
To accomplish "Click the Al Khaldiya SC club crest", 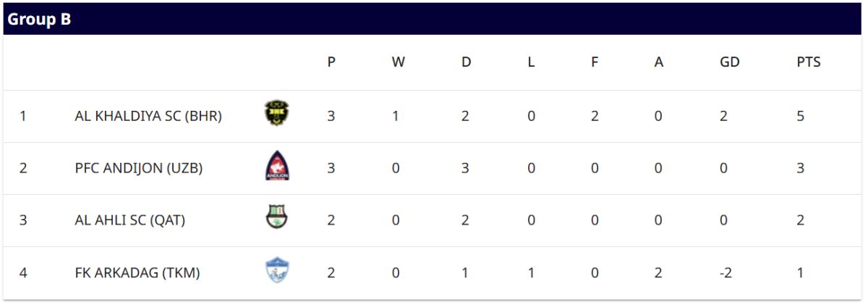I will click(276, 114).
